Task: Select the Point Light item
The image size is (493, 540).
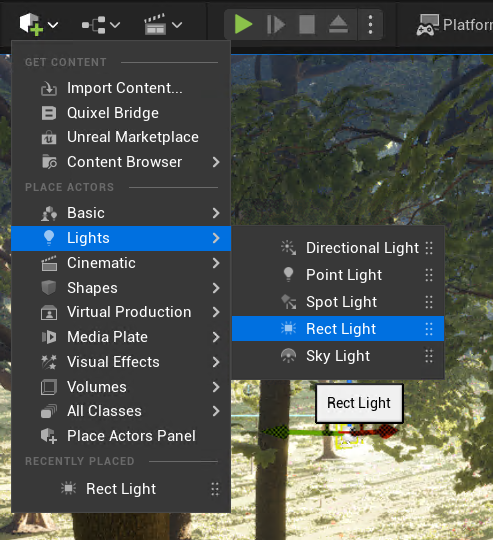Action: point(338,275)
